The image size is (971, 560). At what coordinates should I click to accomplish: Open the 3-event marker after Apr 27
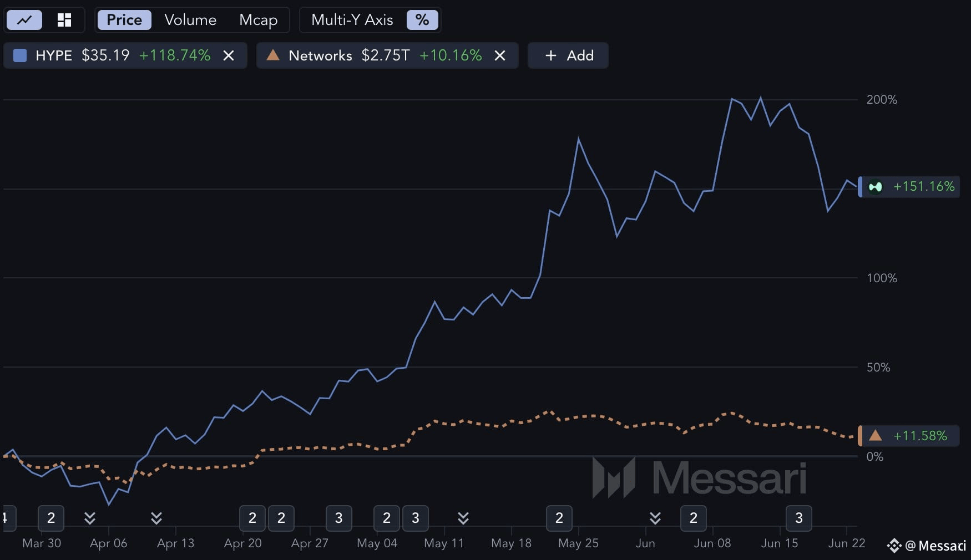pyautogui.click(x=338, y=518)
